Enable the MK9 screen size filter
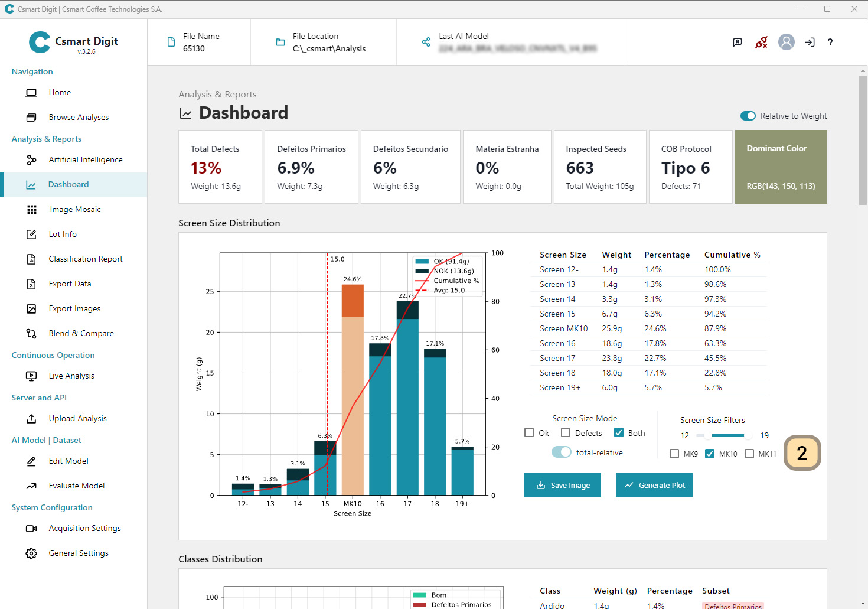Screen dimensions: 868x609 tap(674, 454)
